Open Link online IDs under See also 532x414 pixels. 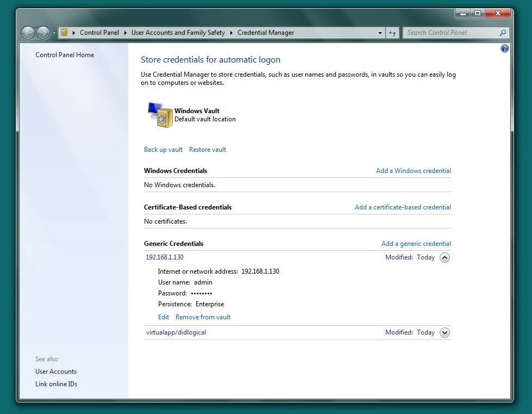(x=57, y=384)
